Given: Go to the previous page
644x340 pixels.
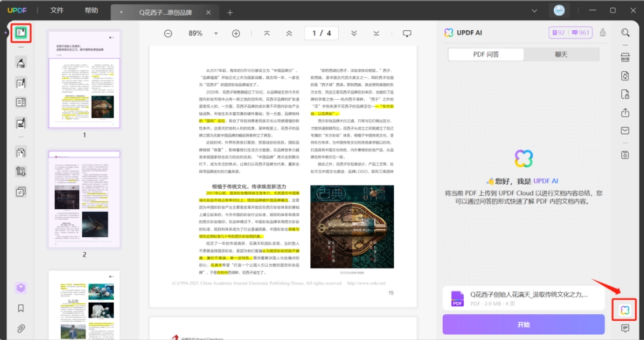Looking at the screenshot, I should coord(289,33).
